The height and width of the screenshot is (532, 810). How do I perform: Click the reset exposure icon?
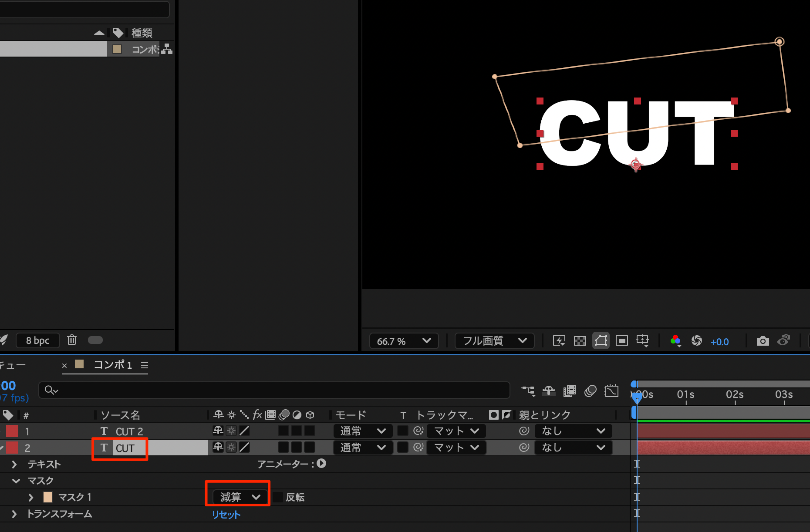[x=696, y=341]
